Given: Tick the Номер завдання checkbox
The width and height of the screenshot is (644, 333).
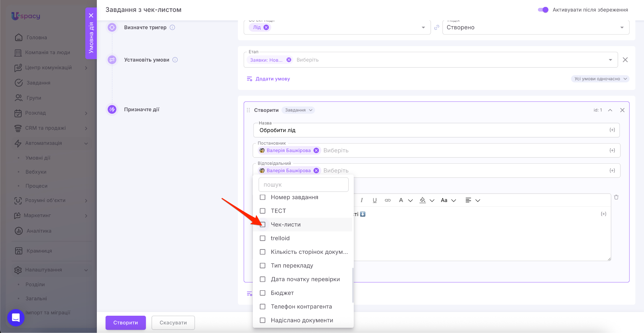Looking at the screenshot, I should (x=263, y=197).
